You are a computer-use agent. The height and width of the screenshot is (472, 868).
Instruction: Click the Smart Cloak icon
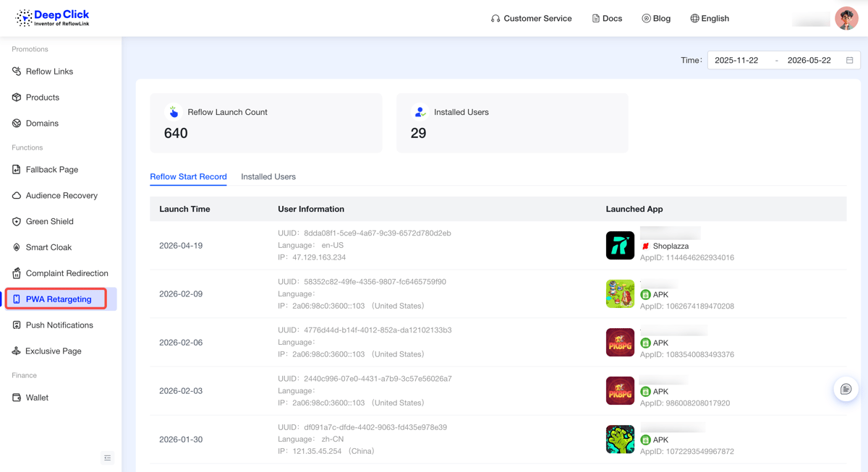point(17,247)
